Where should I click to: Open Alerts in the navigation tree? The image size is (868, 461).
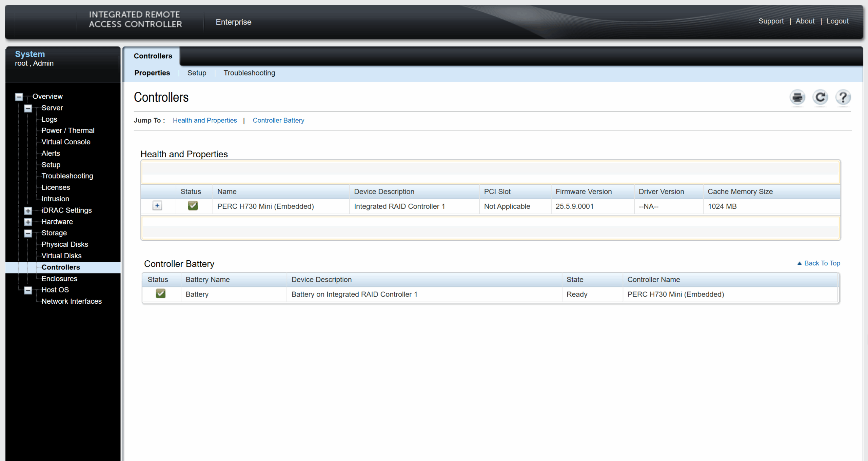pos(51,154)
